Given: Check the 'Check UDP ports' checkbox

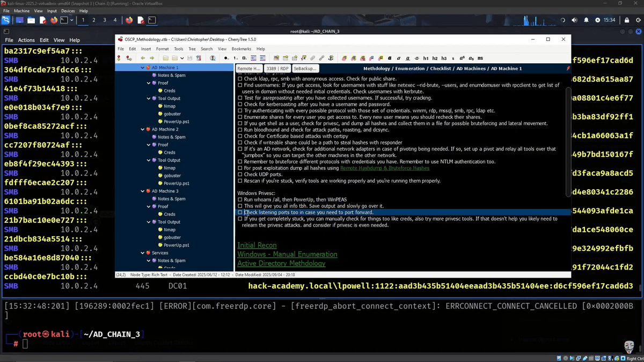Looking at the screenshot, I should click(x=240, y=175).
